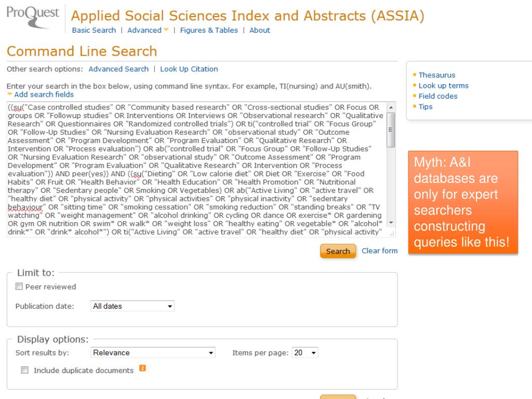Open the About page
The image size is (532, 399).
pyautogui.click(x=260, y=30)
